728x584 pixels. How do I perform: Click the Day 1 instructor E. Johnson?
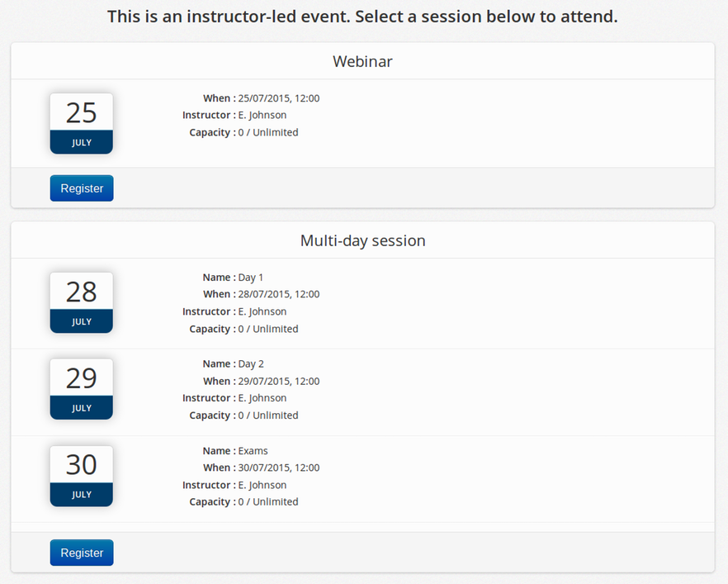(x=262, y=311)
